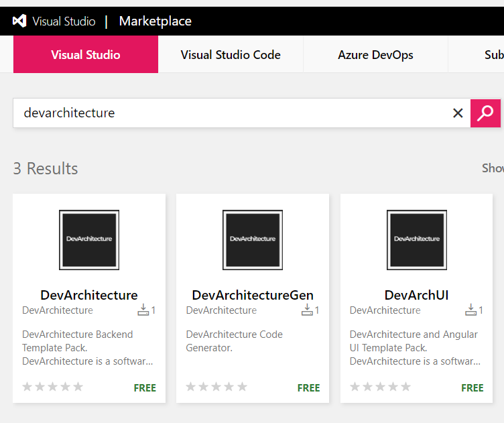Click 'DevArchitecture Code Generator.' description
Viewport: 504px width, 423px height.
coord(234,341)
